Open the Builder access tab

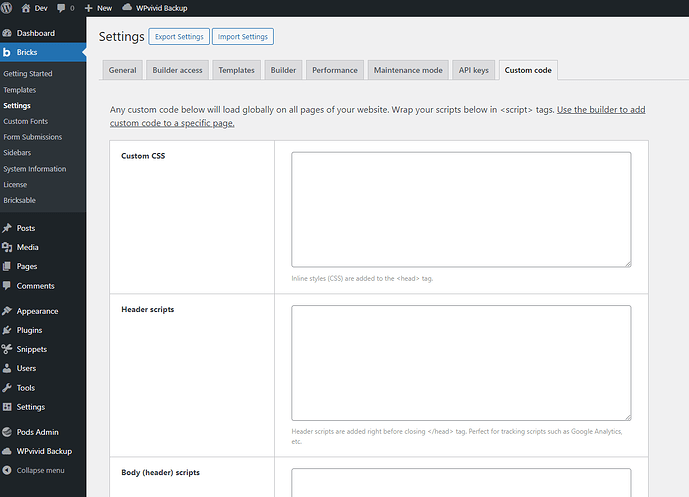pyautogui.click(x=178, y=70)
